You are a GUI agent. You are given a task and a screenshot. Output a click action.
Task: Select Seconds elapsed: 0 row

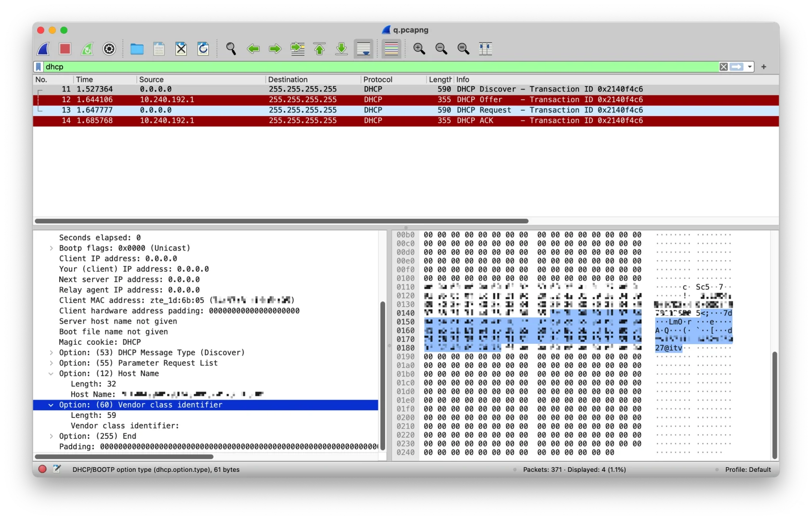[x=206, y=238]
